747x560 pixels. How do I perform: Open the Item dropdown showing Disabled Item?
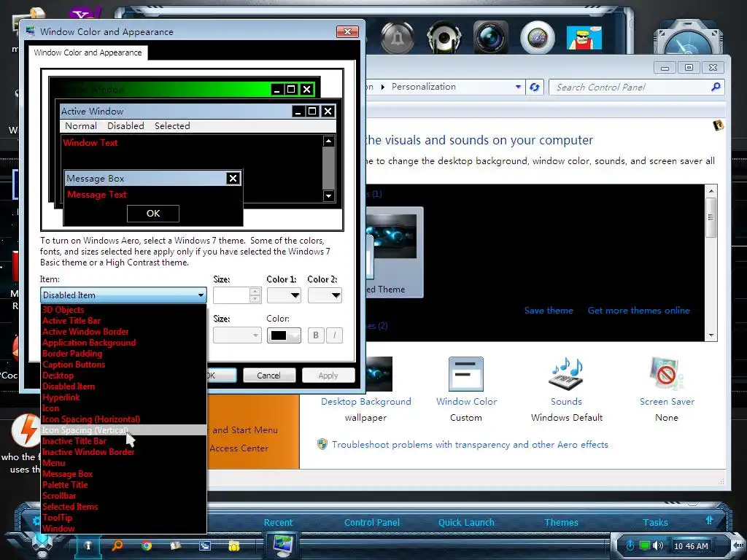[x=123, y=295]
